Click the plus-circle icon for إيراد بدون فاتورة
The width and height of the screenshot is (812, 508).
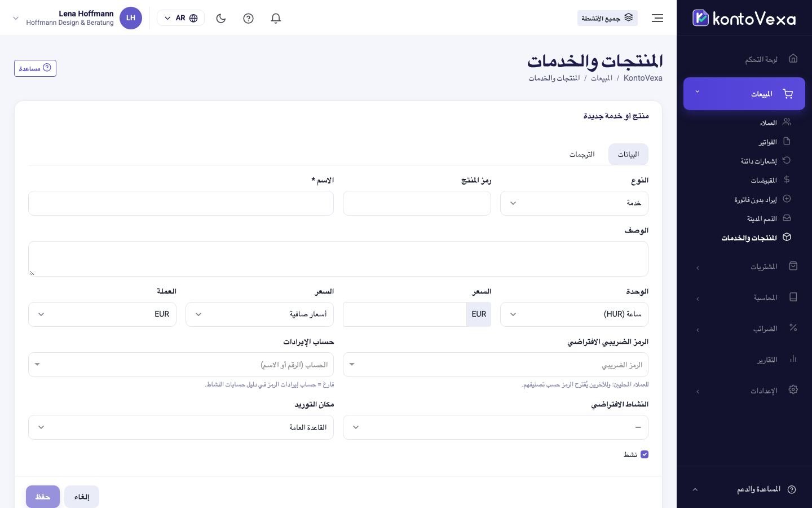click(787, 199)
